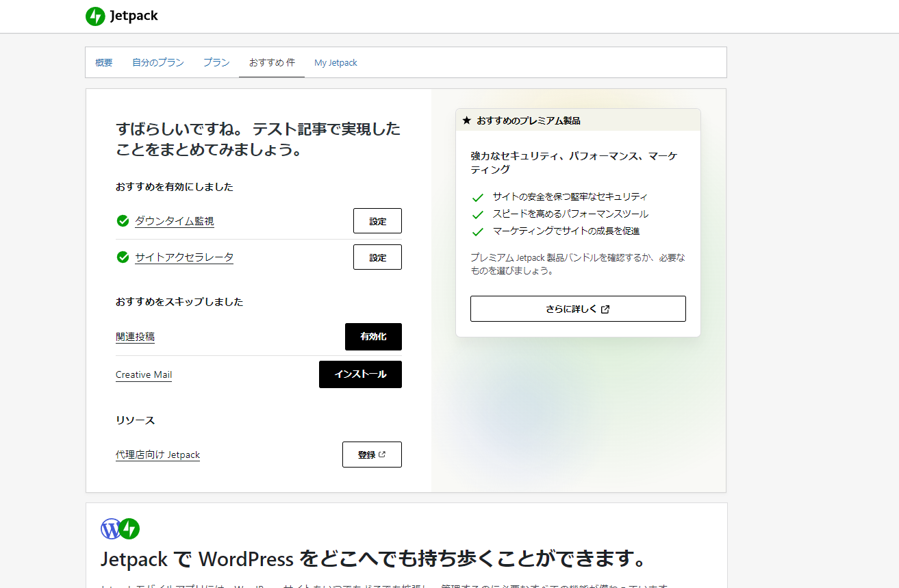
Task: Click the Jetpack logo in the header
Action: 122,16
